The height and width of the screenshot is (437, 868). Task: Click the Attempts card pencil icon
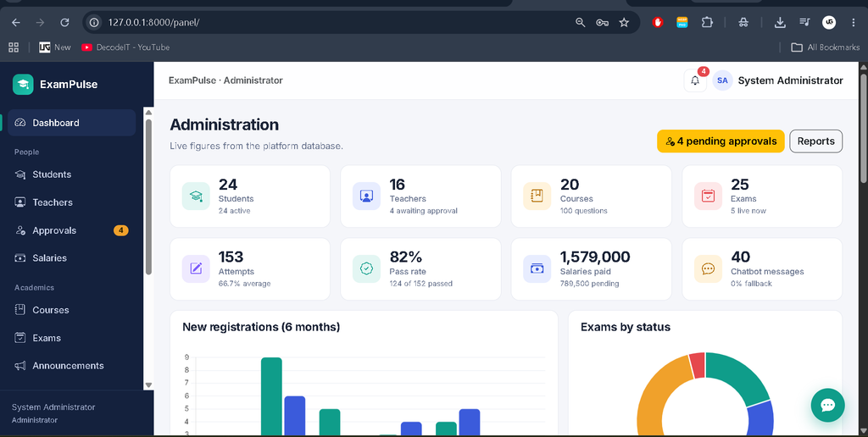tap(196, 268)
